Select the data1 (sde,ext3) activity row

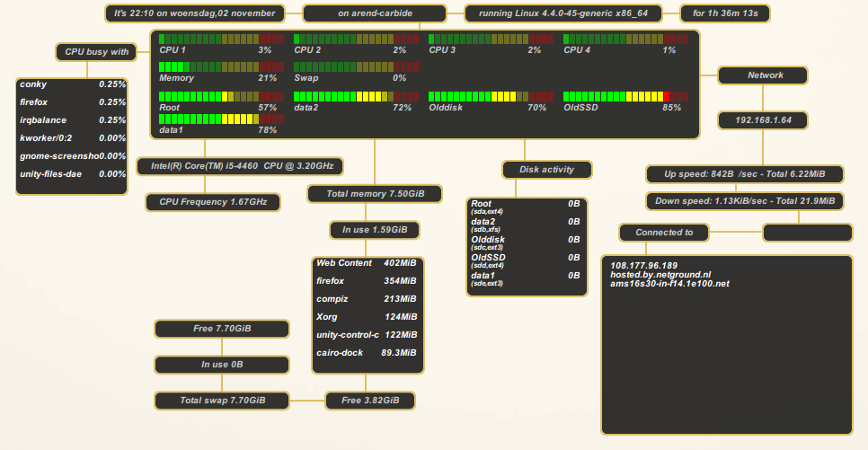click(x=526, y=279)
